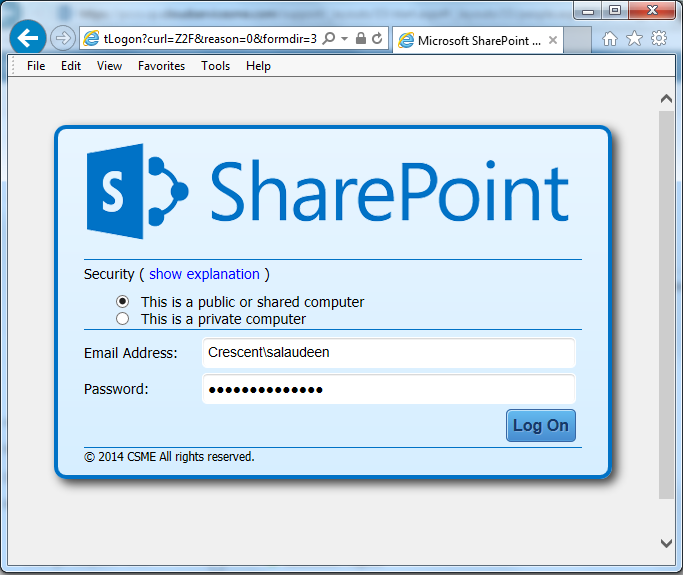Open the address bar autocomplete dropdown arrow
This screenshot has height=575, width=683.
point(345,39)
